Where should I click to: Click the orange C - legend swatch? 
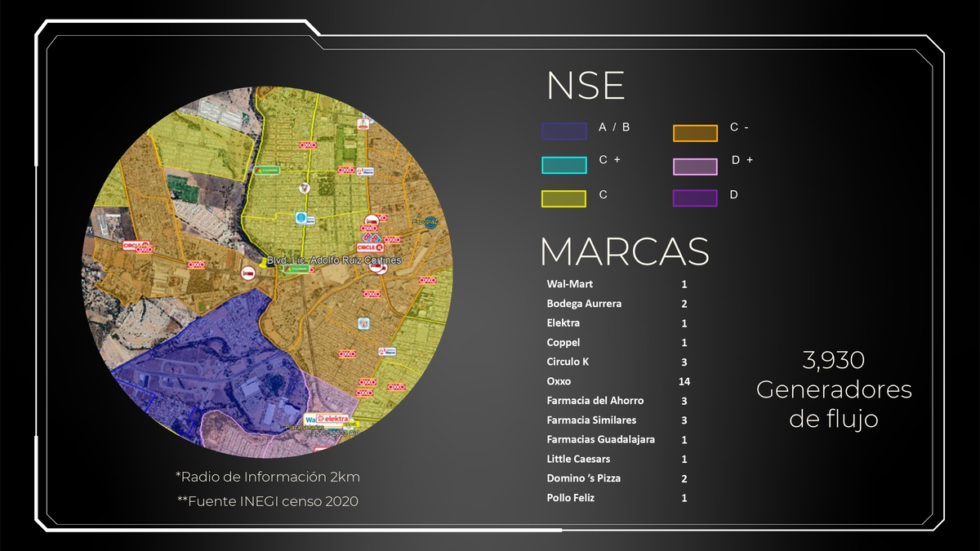click(695, 132)
